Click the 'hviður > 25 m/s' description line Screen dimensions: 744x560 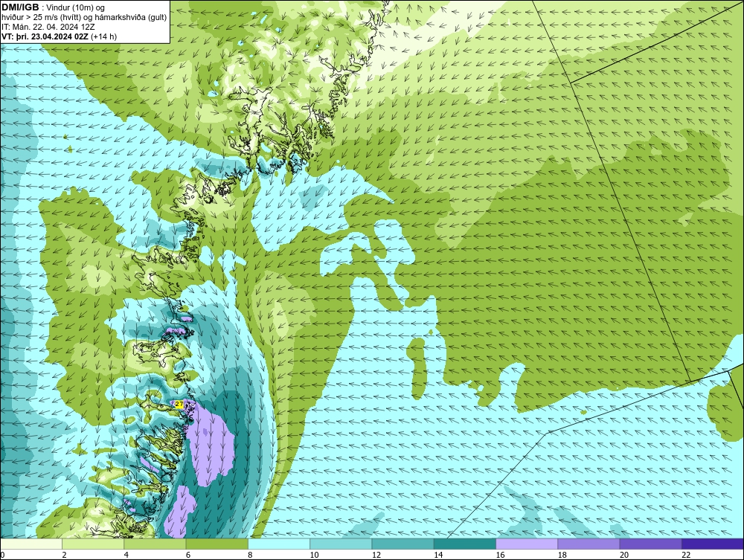(84, 17)
